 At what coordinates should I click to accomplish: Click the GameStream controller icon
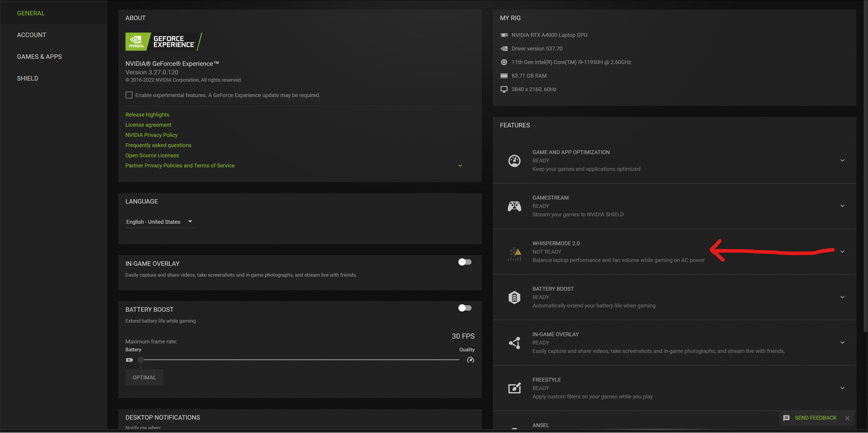514,206
